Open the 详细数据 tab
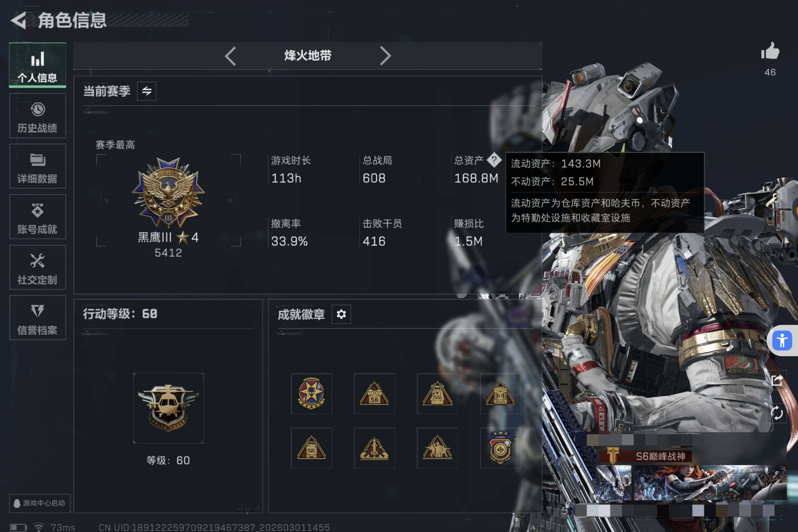Image resolution: width=798 pixels, height=532 pixels. tap(38, 166)
